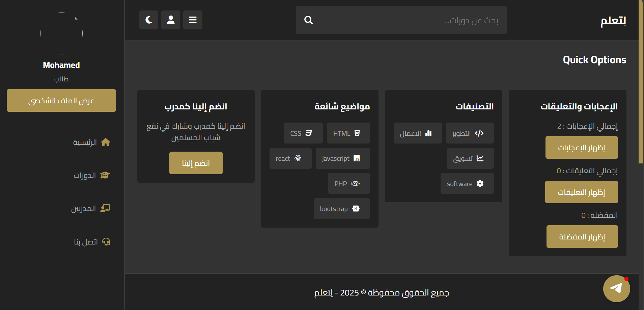The image size is (644, 310).
Task: Click the search magnifier icon
Action: point(308,20)
